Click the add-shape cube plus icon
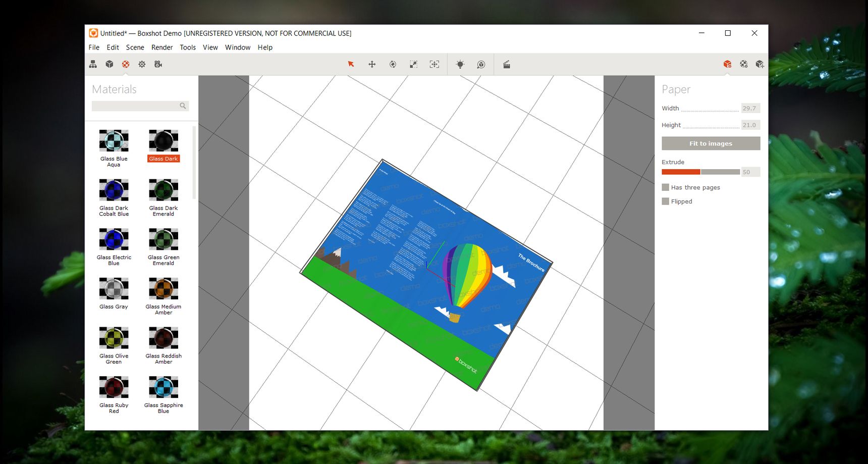This screenshot has height=464, width=868. point(759,64)
